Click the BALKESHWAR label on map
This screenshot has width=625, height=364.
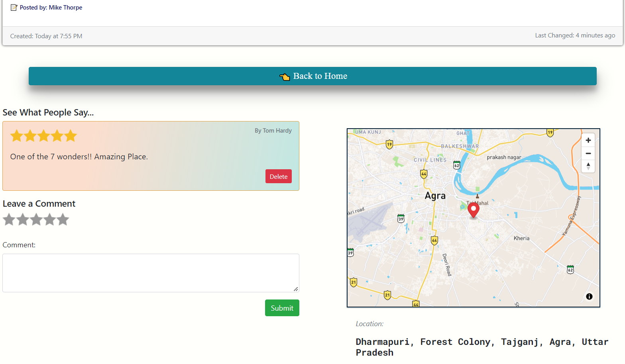pyautogui.click(x=460, y=146)
